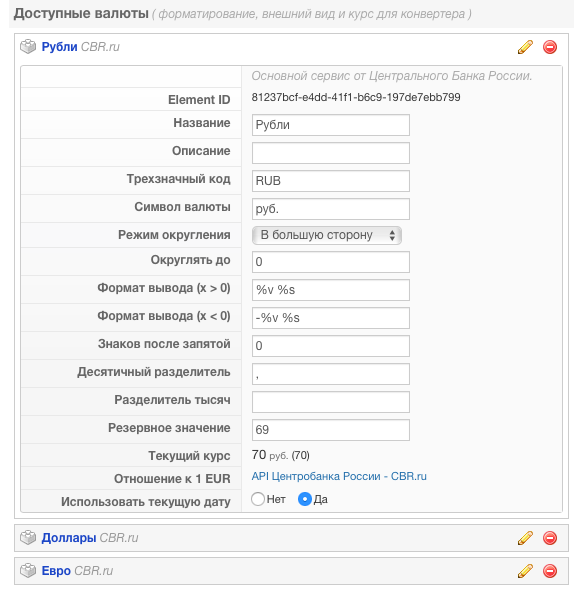The width and height of the screenshot is (585, 594).
Task: Select the Да radio button
Action: [305, 499]
